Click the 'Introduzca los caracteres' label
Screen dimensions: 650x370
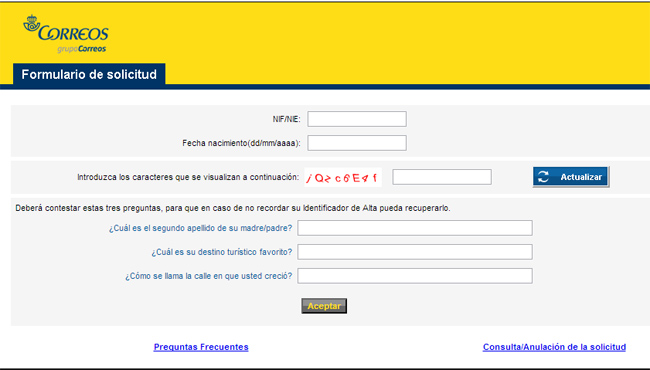(x=188, y=177)
